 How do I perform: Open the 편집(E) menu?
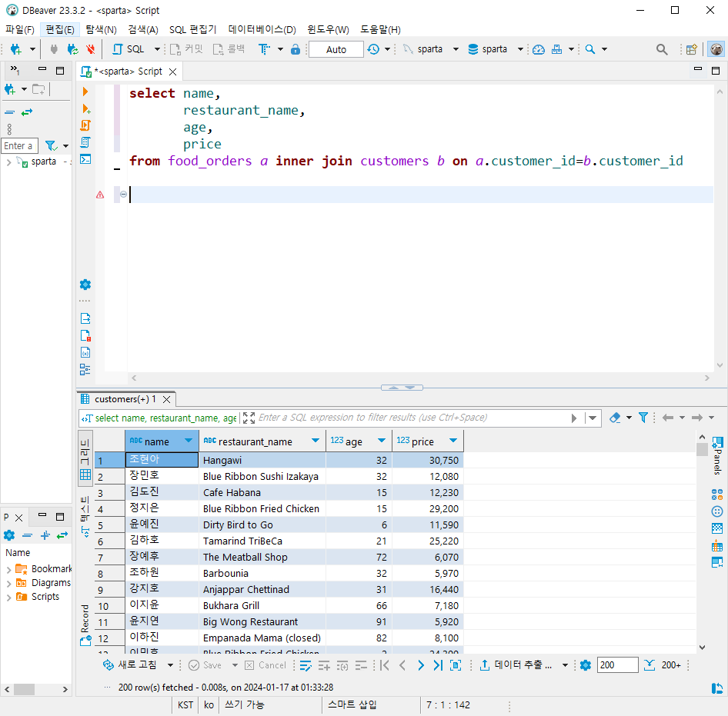click(x=60, y=30)
